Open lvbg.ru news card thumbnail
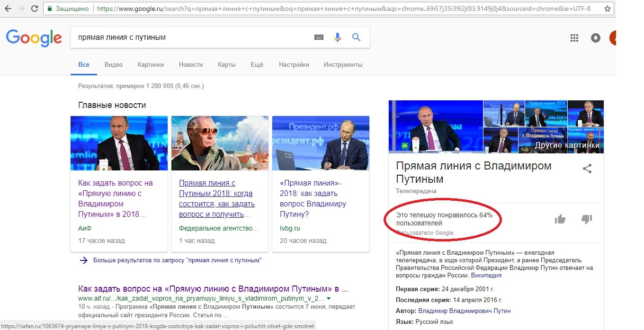The width and height of the screenshot is (644, 330). (321, 143)
